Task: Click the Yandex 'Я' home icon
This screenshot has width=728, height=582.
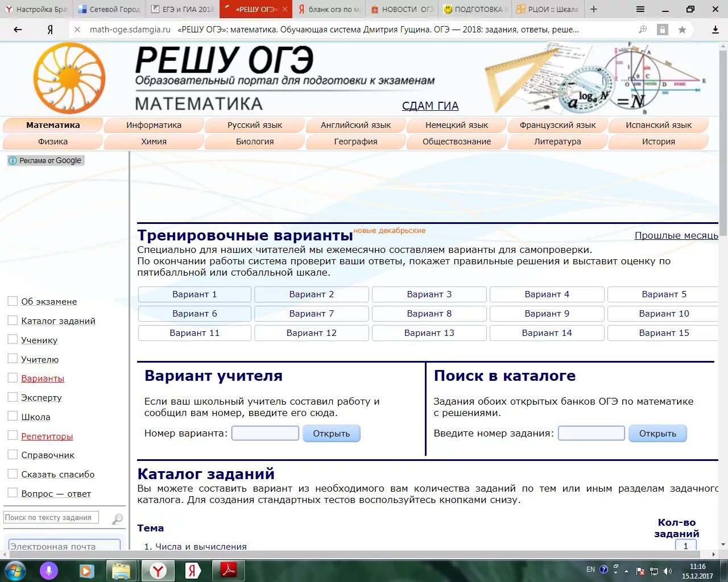Action: (50, 30)
